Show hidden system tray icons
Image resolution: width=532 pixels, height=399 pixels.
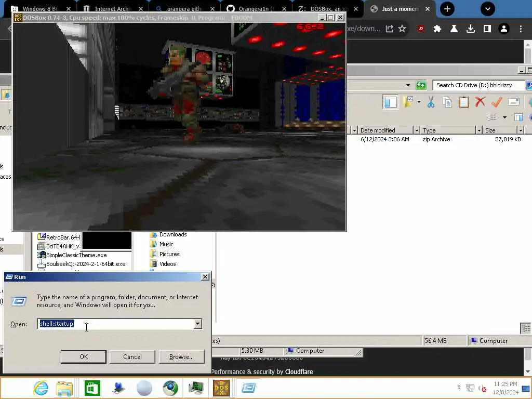pos(459,387)
